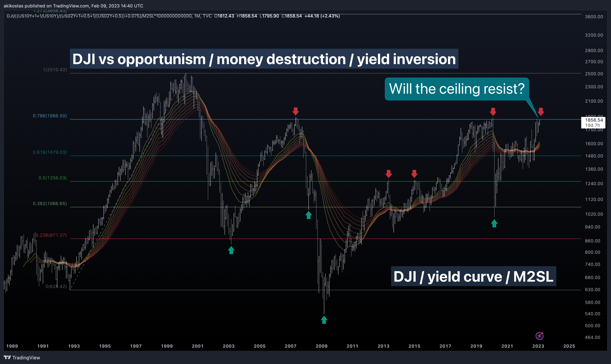This screenshot has width=611, height=364.
Task: Click the red down arrow near 2013 peak
Action: (x=388, y=174)
